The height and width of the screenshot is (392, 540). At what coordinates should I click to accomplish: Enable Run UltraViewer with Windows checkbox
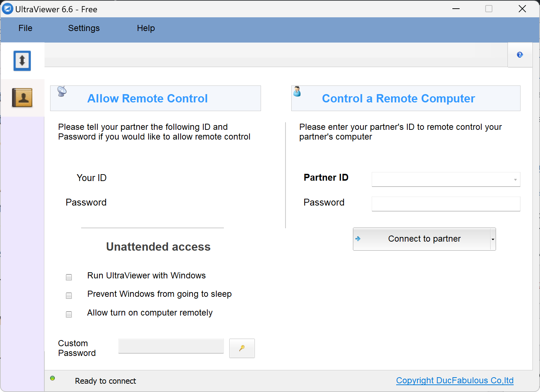point(69,277)
